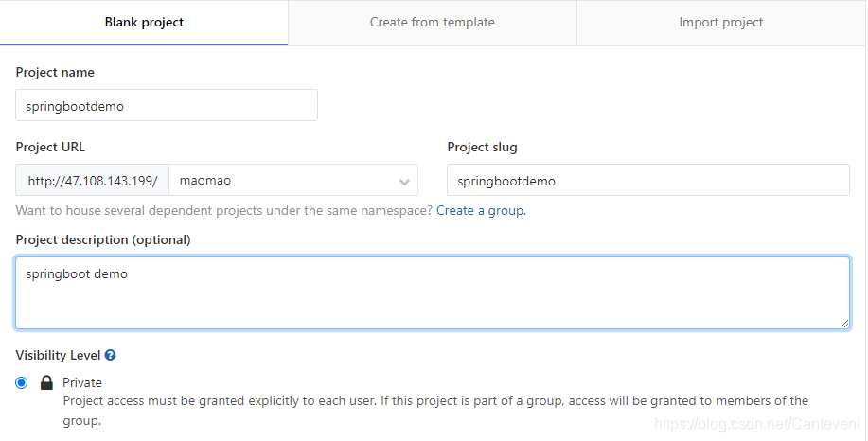This screenshot has width=868, height=441.
Task: Click the lock icon beside Private
Action: pyautogui.click(x=46, y=383)
